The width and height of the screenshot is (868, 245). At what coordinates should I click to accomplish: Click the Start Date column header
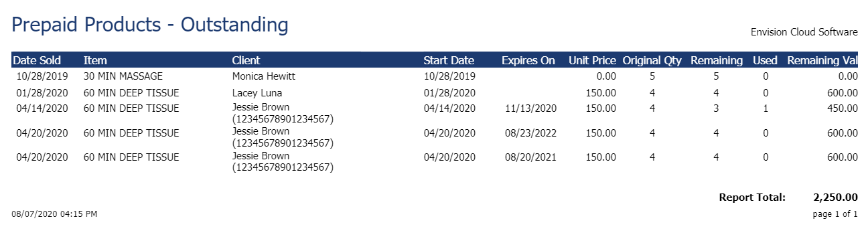tap(449, 60)
